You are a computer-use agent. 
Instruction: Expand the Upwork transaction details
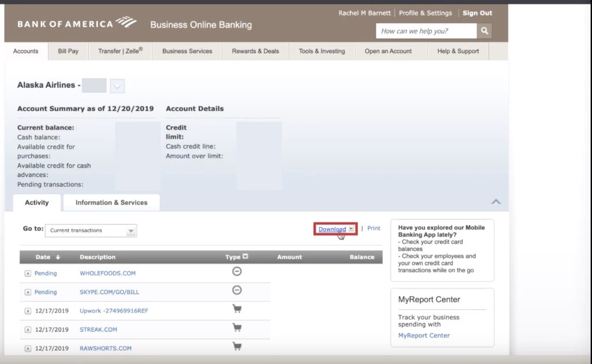pyautogui.click(x=28, y=311)
